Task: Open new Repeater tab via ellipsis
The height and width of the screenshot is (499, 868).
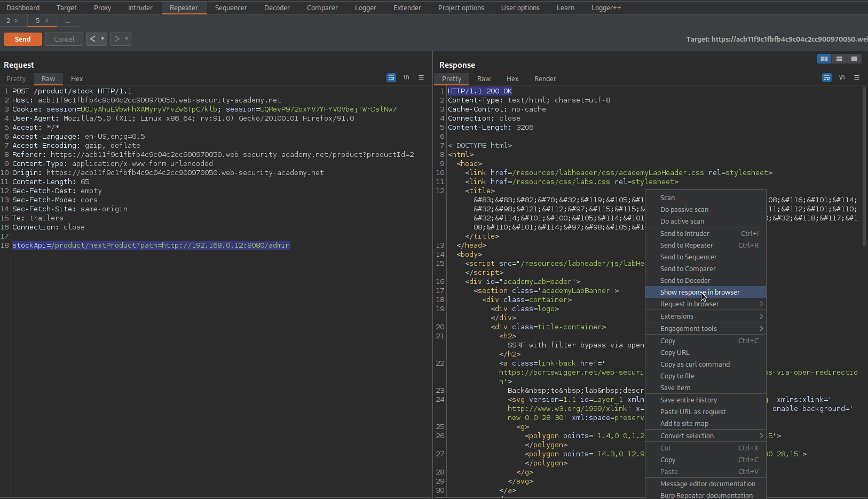Action: click(67, 21)
